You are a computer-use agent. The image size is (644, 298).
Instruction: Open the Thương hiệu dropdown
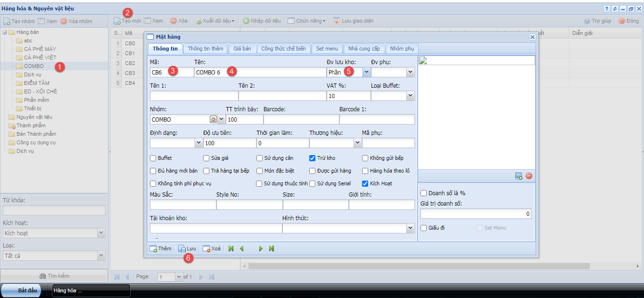357,143
